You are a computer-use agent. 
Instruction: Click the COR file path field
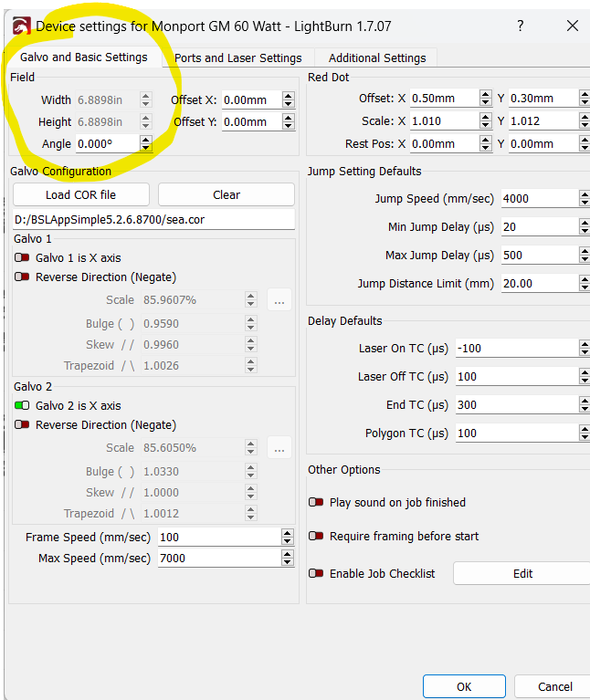coord(153,220)
